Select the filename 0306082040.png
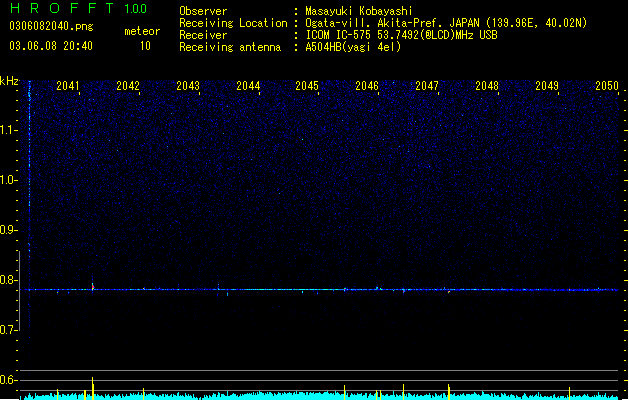Screen dimensions: 629x400 click(x=51, y=26)
